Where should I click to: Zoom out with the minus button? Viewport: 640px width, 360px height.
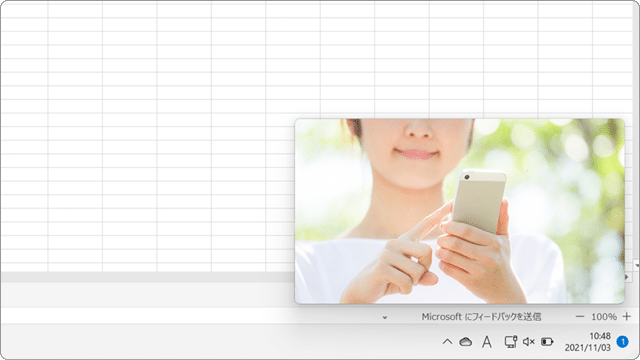coord(580,317)
